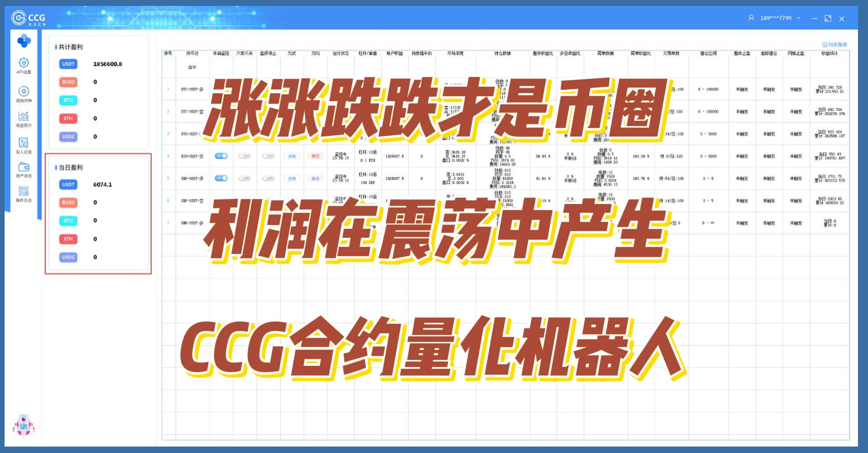Click the robot mascot icon at bottom left
Image resolution: width=868 pixels, height=453 pixels.
[x=23, y=425]
